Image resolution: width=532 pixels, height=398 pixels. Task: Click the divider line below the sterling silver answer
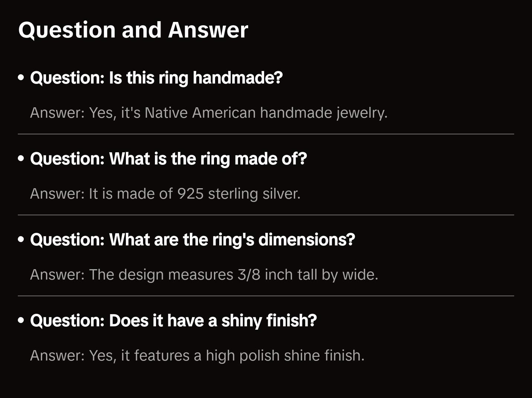[266, 215]
